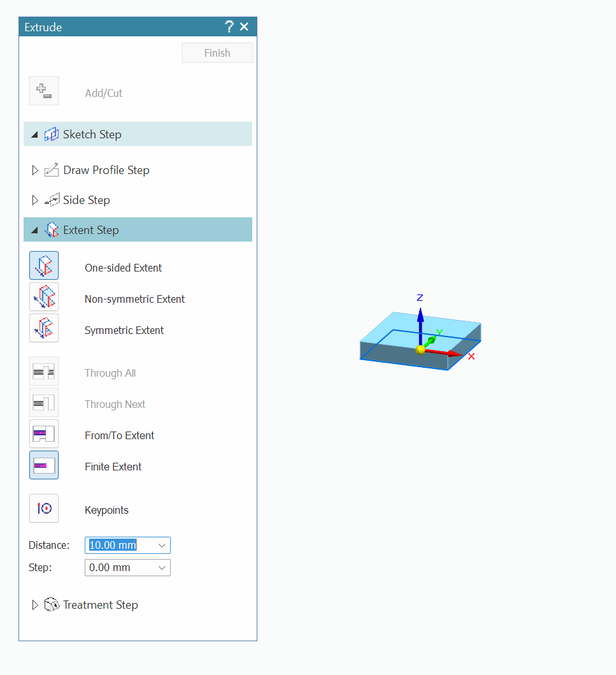Screen dimensions: 616x675
Task: Click the Through Next extent icon
Action: tap(44, 403)
